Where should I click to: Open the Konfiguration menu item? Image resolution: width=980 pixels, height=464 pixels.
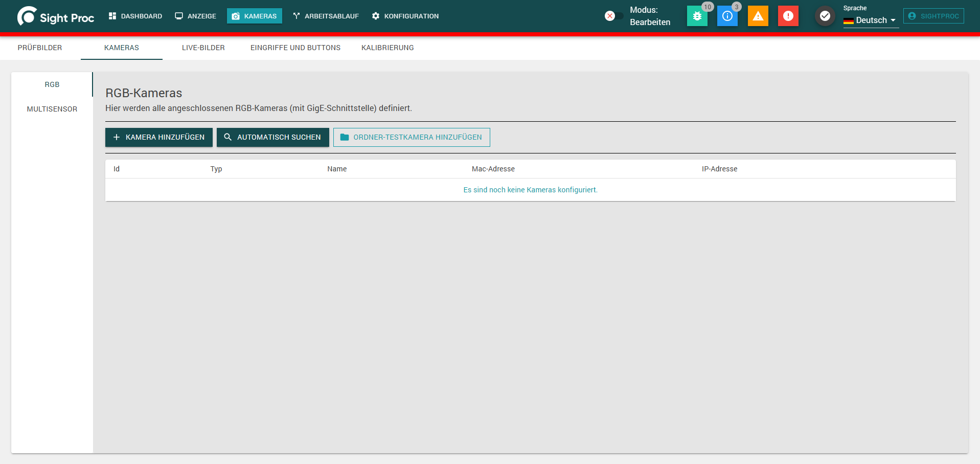[x=405, y=16]
